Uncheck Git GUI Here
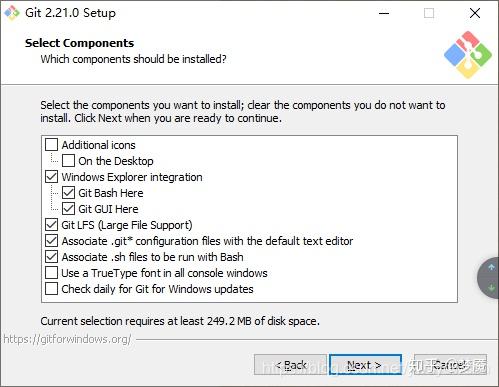 pos(68,209)
